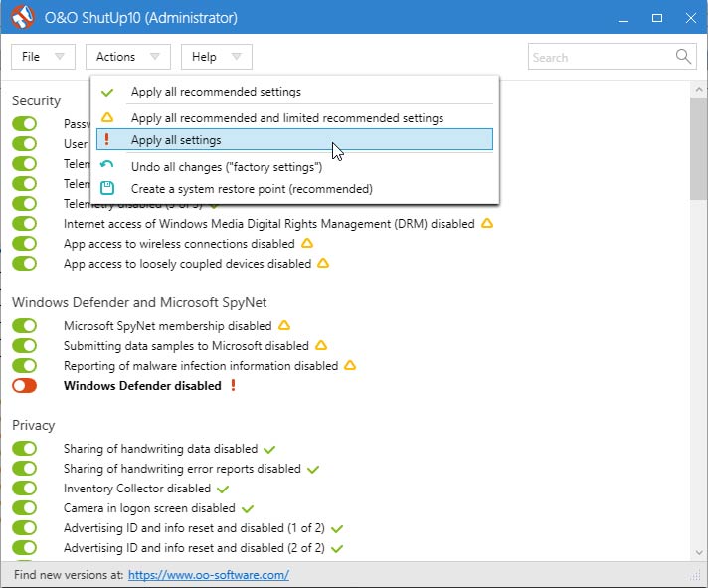Image resolution: width=708 pixels, height=588 pixels.
Task: Click yellow triangle beside Submitting data samples
Action: pos(321,345)
